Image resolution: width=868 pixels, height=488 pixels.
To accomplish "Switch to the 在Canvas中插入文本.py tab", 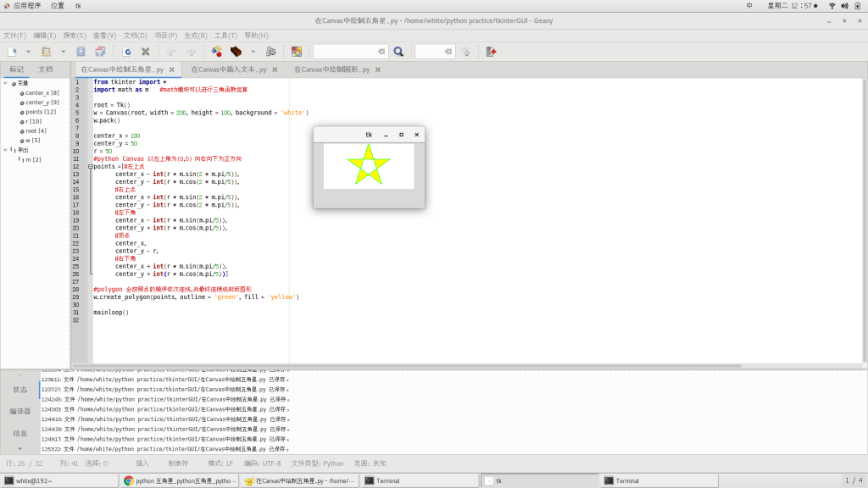I will coord(229,69).
